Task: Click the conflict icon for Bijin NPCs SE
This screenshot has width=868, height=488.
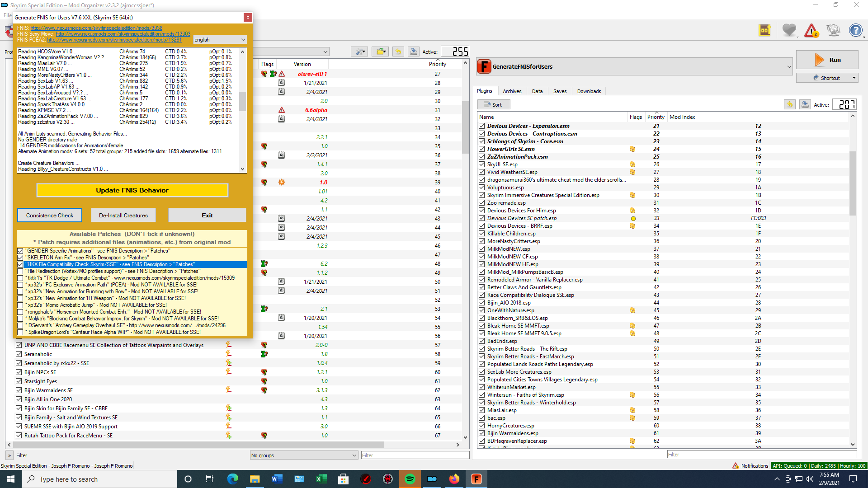Action: point(228,372)
